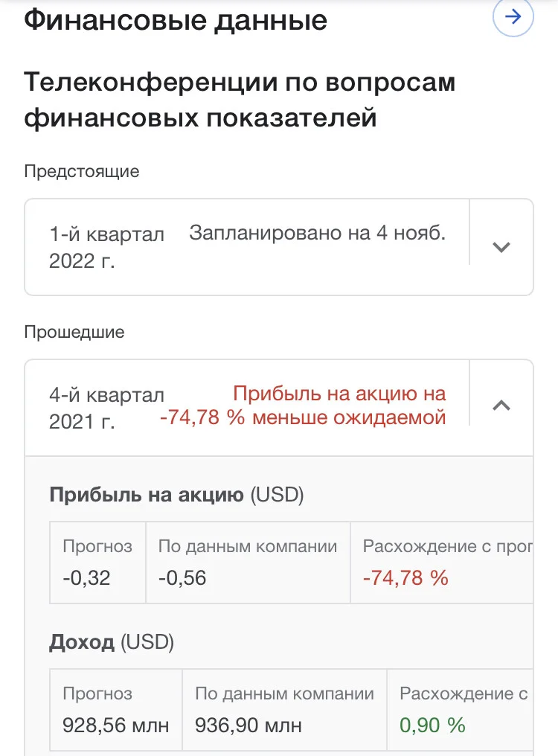This screenshot has width=558, height=756.
Task: Select EPS Прогноз cell -0,32
Action: [x=97, y=563]
